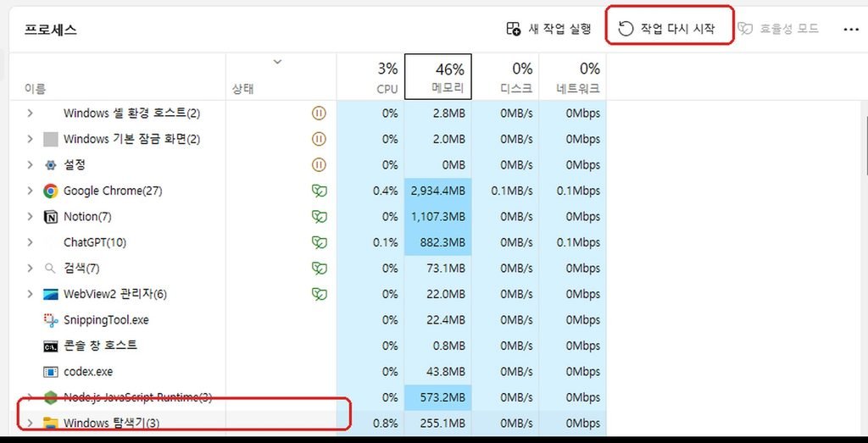Expand Google Chrome(27) process group

pos(30,191)
